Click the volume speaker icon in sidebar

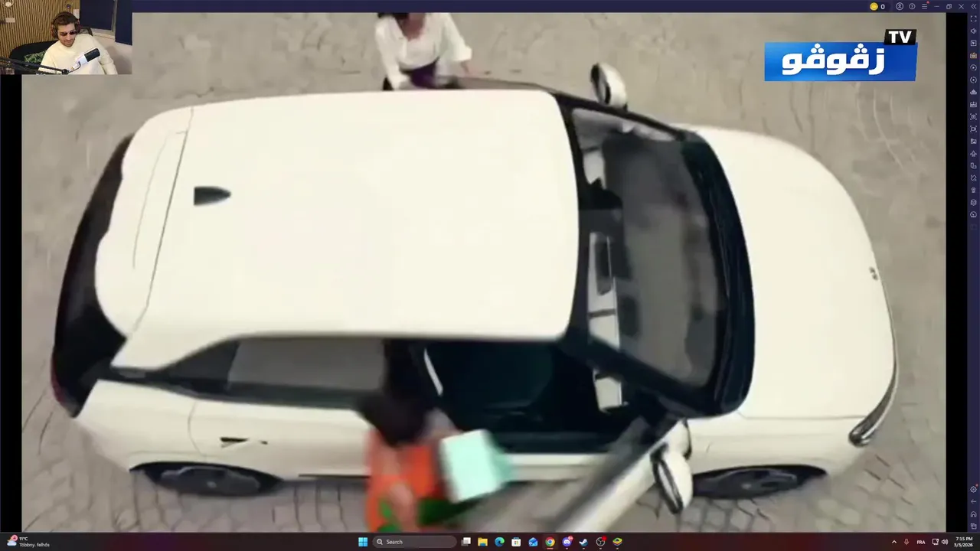click(x=973, y=31)
